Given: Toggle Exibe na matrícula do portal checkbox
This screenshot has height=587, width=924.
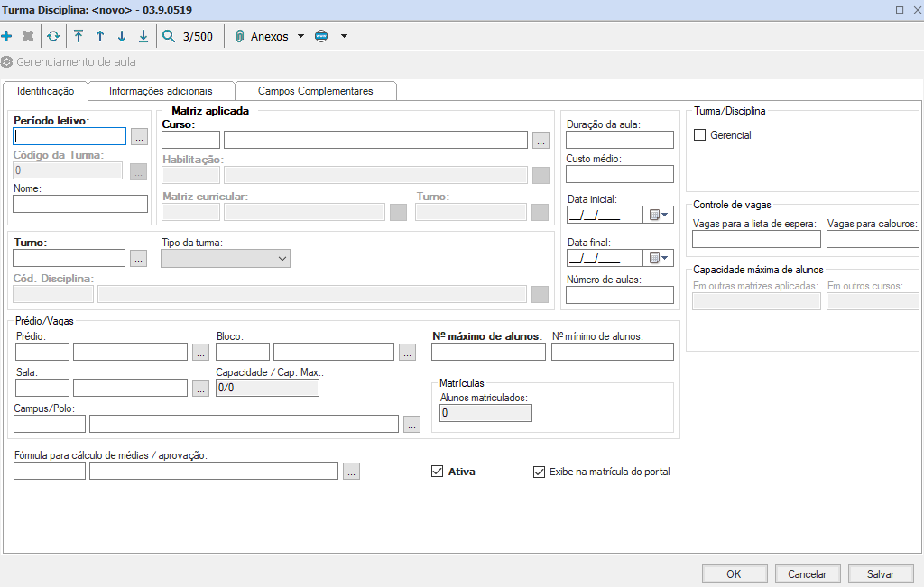Looking at the screenshot, I should [x=540, y=472].
